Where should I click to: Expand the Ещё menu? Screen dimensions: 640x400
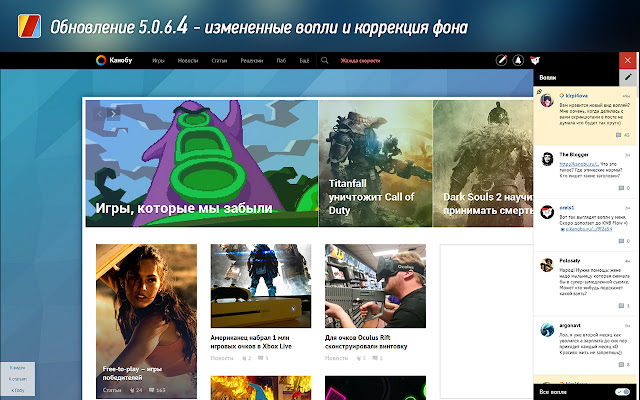click(x=304, y=60)
